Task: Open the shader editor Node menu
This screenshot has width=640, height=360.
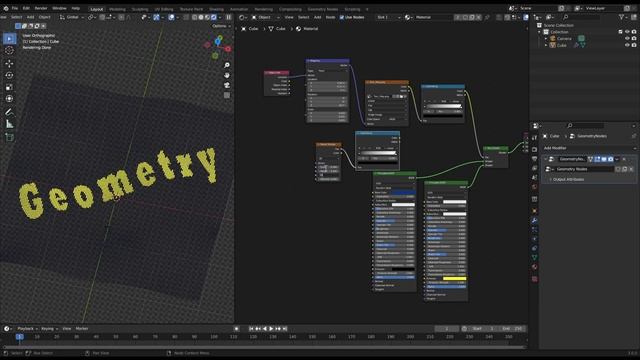Action: 330,17
